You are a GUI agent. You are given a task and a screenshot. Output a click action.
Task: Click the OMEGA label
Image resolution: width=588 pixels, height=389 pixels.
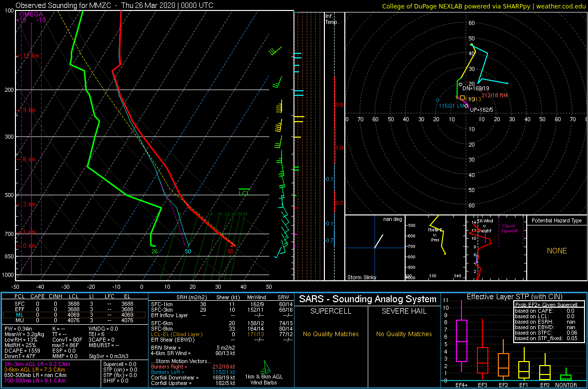coord(31,14)
